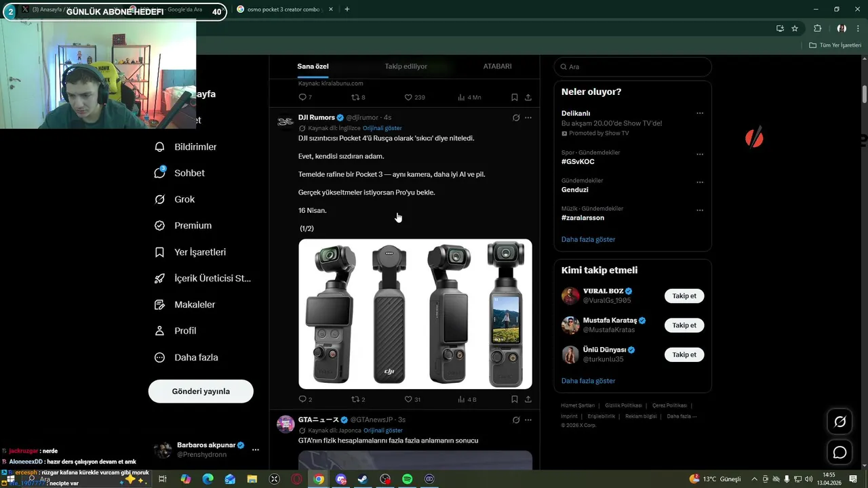
Task: Bookmark this page with the star icon
Action: pos(795,28)
